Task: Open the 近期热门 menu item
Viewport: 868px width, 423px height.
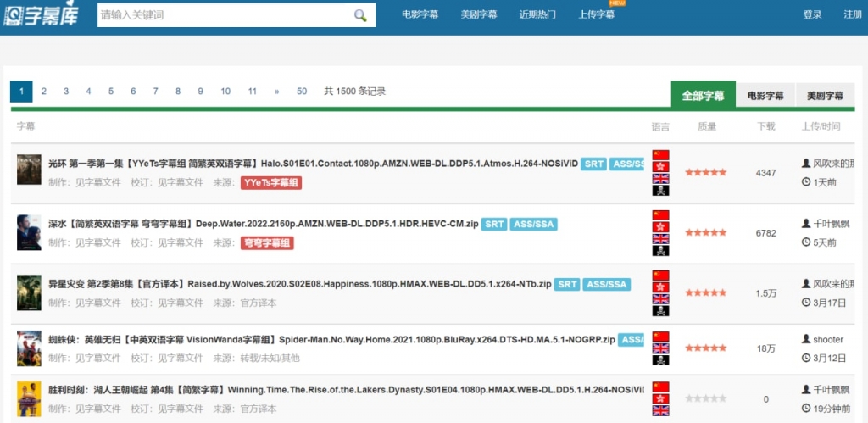Action: [x=537, y=15]
